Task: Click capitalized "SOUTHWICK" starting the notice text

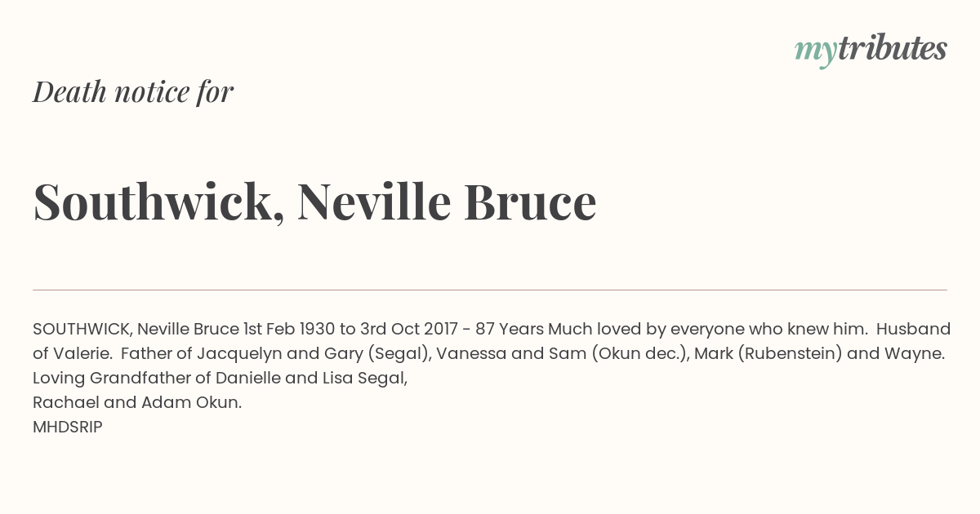Action: point(82,330)
